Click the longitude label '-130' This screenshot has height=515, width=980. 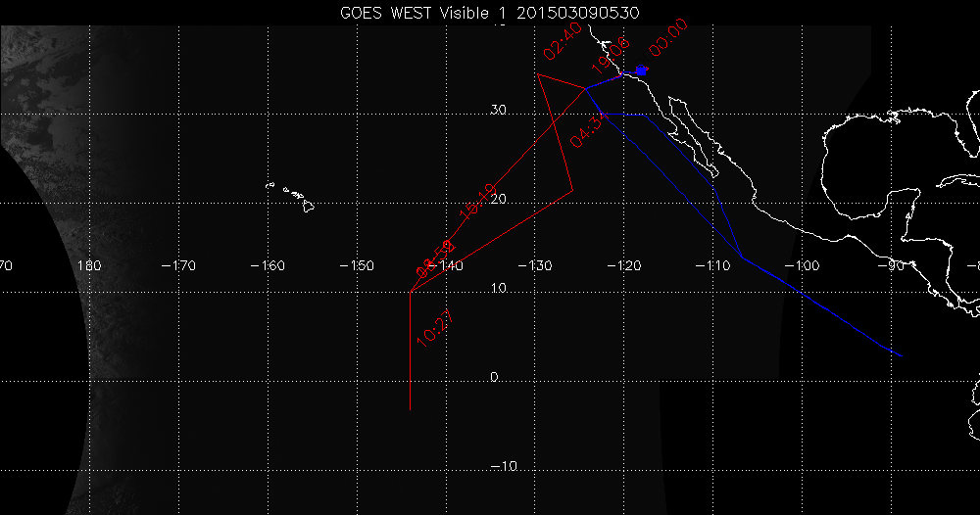pyautogui.click(x=535, y=265)
